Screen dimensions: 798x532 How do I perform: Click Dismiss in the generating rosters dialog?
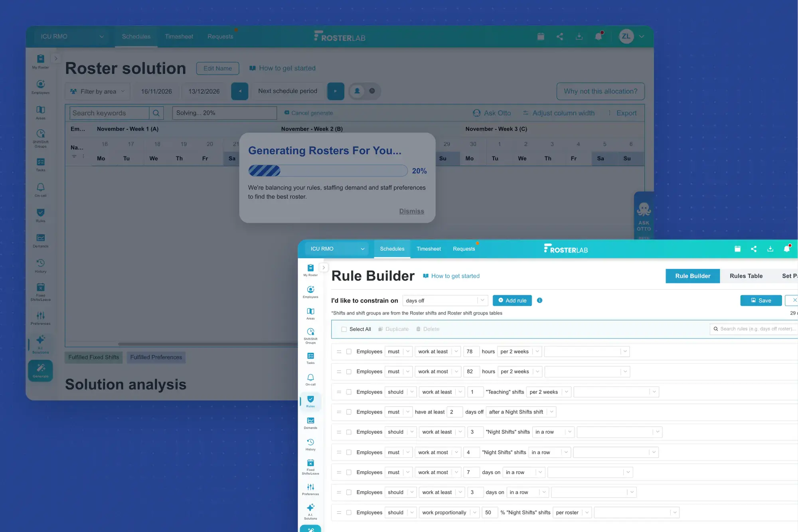pos(412,211)
